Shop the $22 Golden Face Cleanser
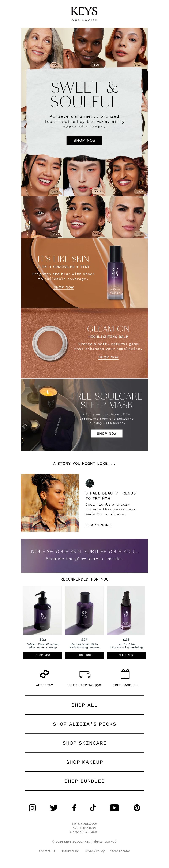Image resolution: width=169 pixels, height=868 pixels. pos(43,655)
